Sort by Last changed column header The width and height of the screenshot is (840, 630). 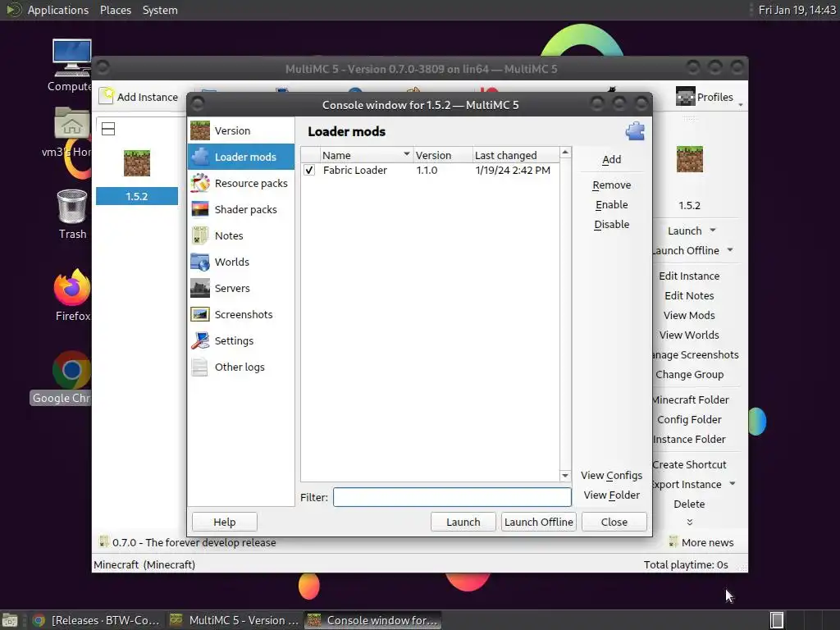coord(515,155)
